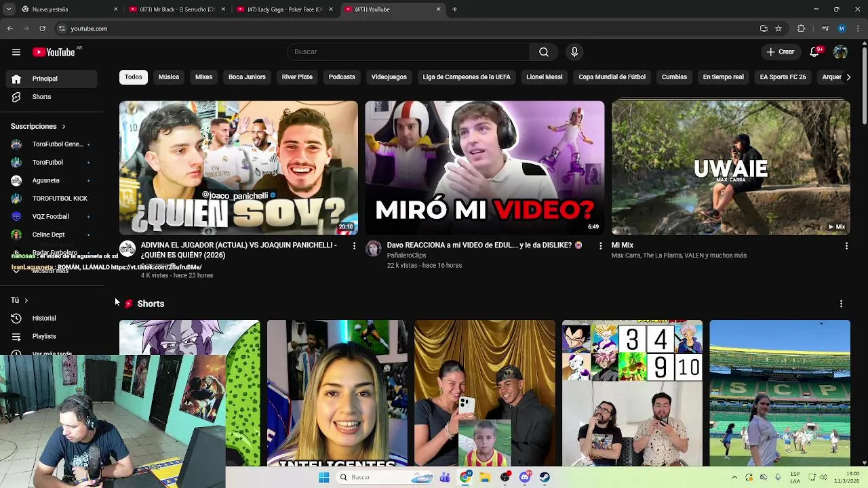Start voice search with the microphone icon
The height and width of the screenshot is (488, 868).
click(574, 52)
